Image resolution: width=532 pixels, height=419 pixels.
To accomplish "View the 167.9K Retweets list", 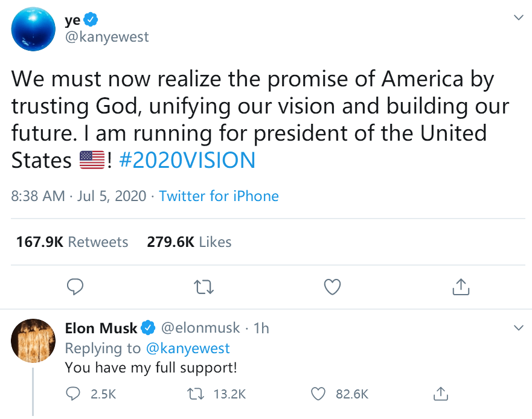I will coord(72,242).
